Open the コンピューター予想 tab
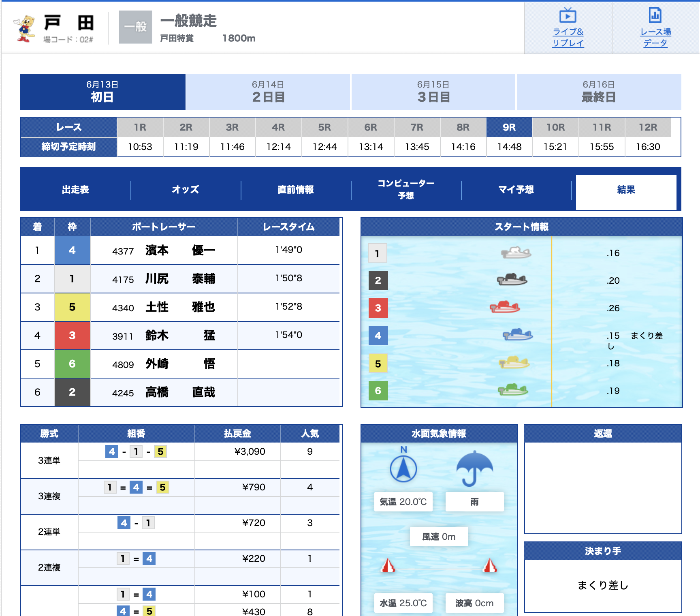700x616 pixels. 405,190
